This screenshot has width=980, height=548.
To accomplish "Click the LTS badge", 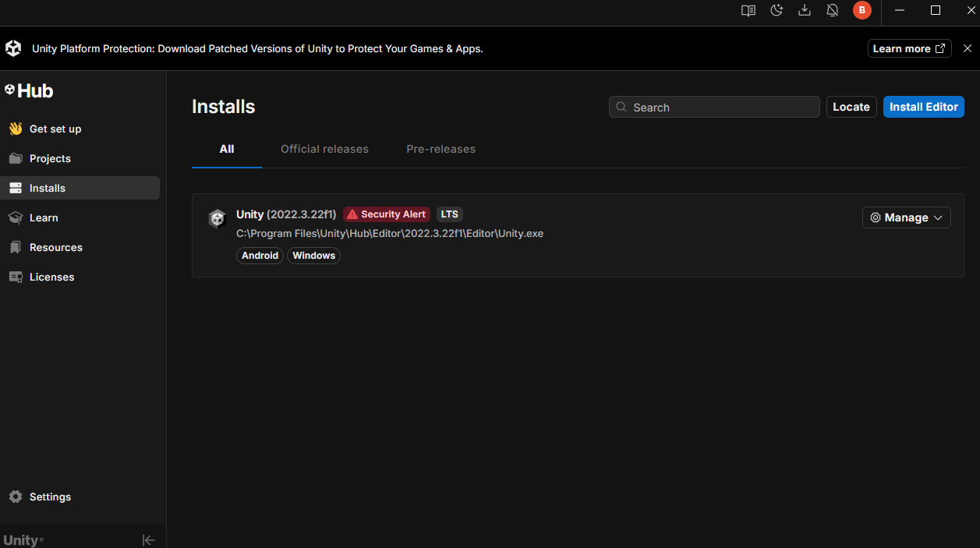I will (x=450, y=214).
